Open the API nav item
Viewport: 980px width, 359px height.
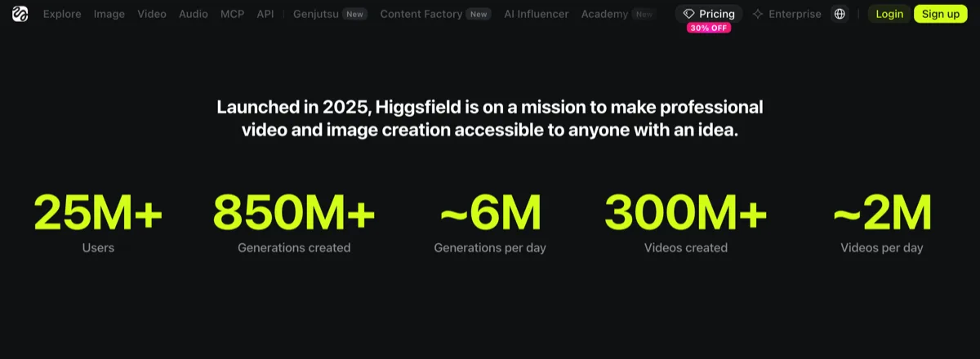(265, 14)
